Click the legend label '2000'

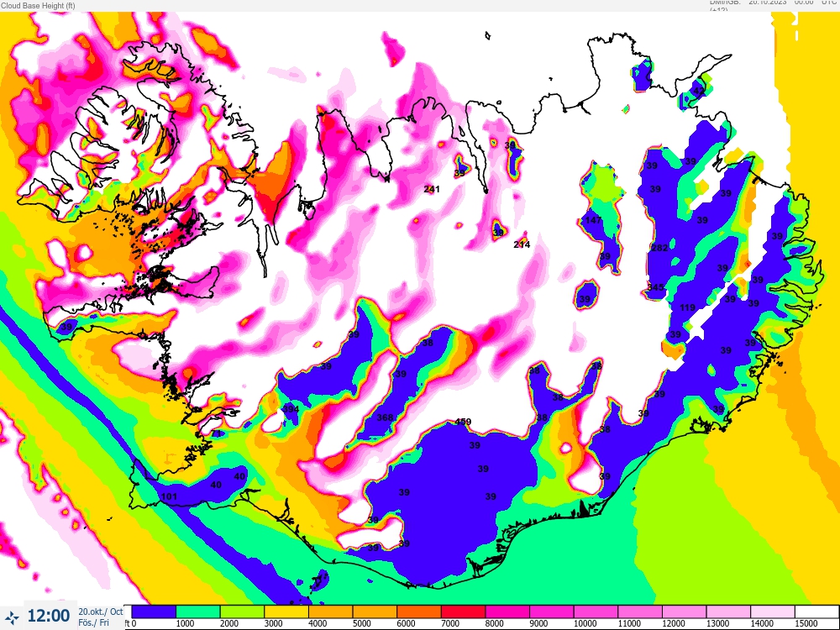[228, 623]
